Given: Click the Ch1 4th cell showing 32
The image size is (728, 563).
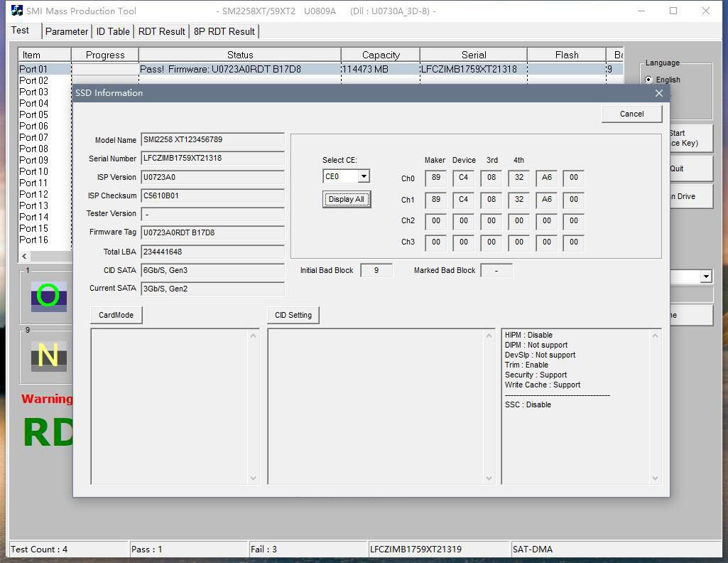Looking at the screenshot, I should tap(519, 200).
